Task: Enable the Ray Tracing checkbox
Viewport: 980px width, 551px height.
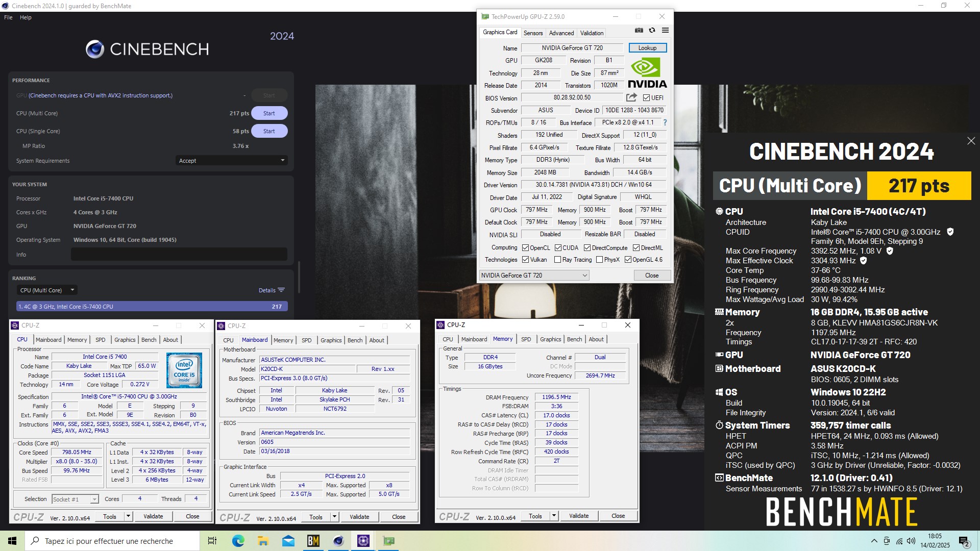Action: tap(557, 260)
